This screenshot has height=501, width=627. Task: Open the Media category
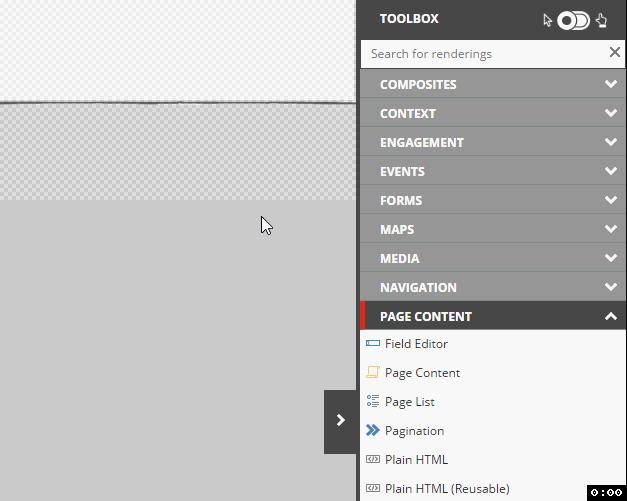click(493, 258)
